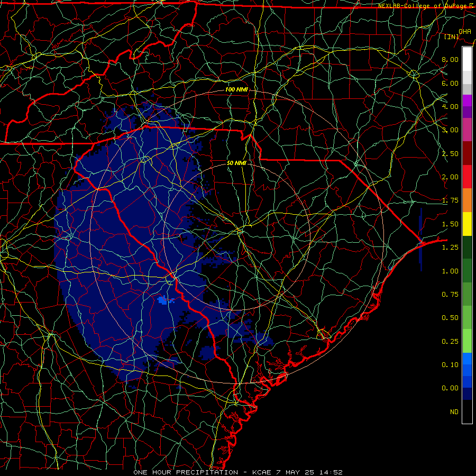Pick the bright red legend swatch
This screenshot has height=476, width=476.
(467, 177)
